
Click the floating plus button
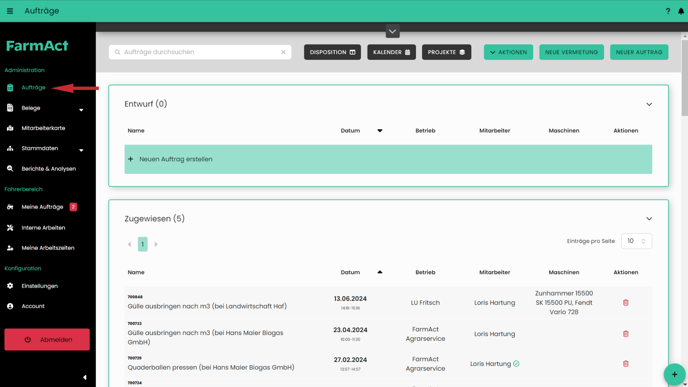pos(674,374)
